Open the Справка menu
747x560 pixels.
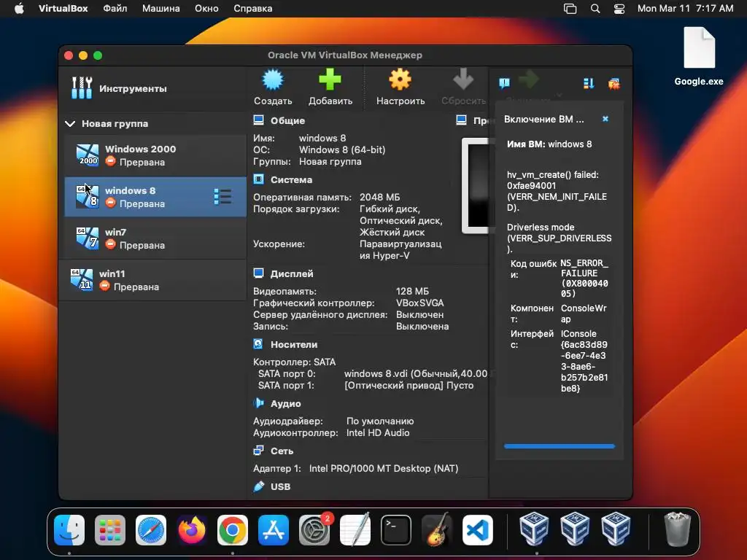[253, 9]
